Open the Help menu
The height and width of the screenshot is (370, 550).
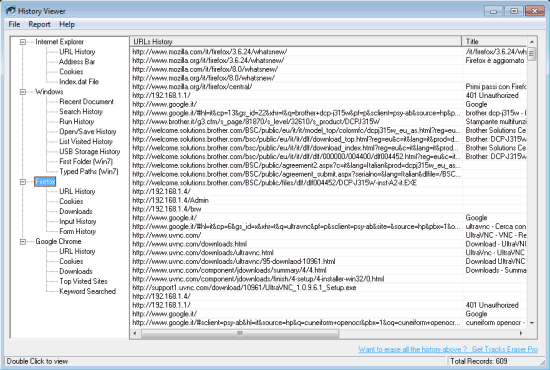[x=67, y=24]
